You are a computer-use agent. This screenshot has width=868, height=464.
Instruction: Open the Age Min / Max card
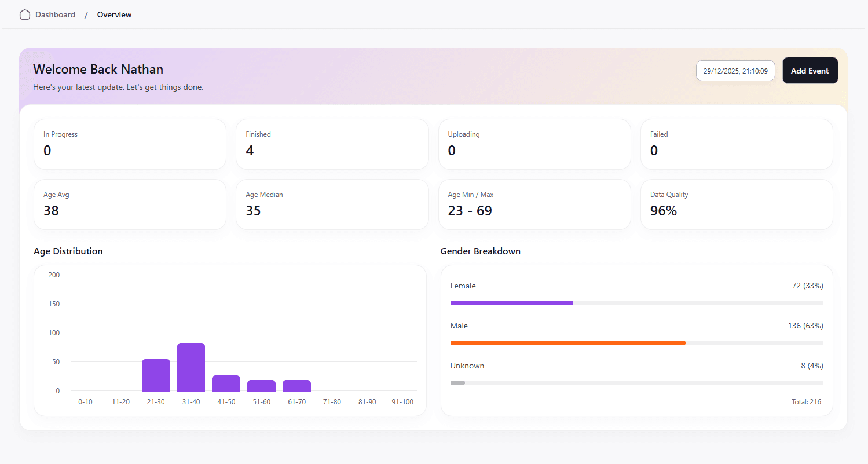point(534,204)
